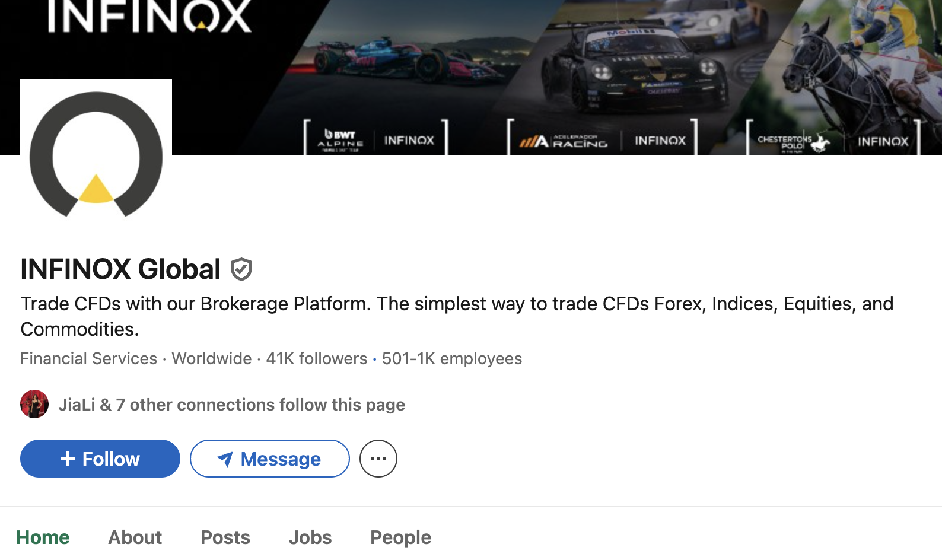Open the connections following this page link
The image size is (942, 560).
(231, 405)
